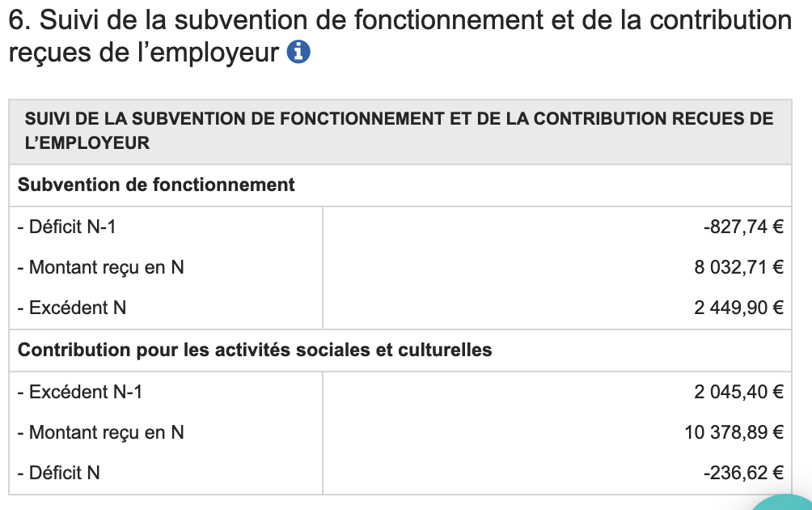Click the '- Excédent N-1' label
The image size is (812, 510).
tap(79, 393)
